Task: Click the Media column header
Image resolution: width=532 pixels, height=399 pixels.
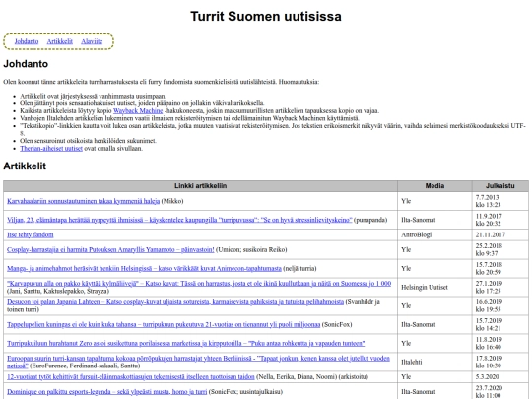Action: coord(434,186)
